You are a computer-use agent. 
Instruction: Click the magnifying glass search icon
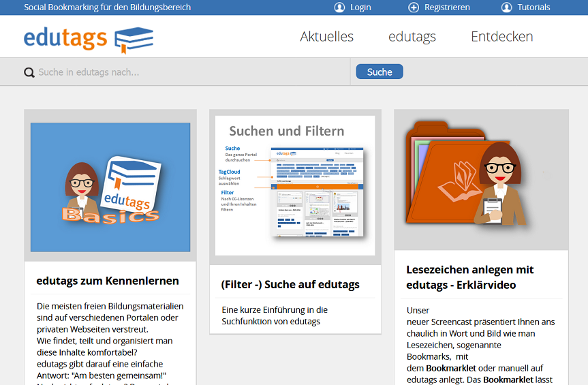(29, 72)
